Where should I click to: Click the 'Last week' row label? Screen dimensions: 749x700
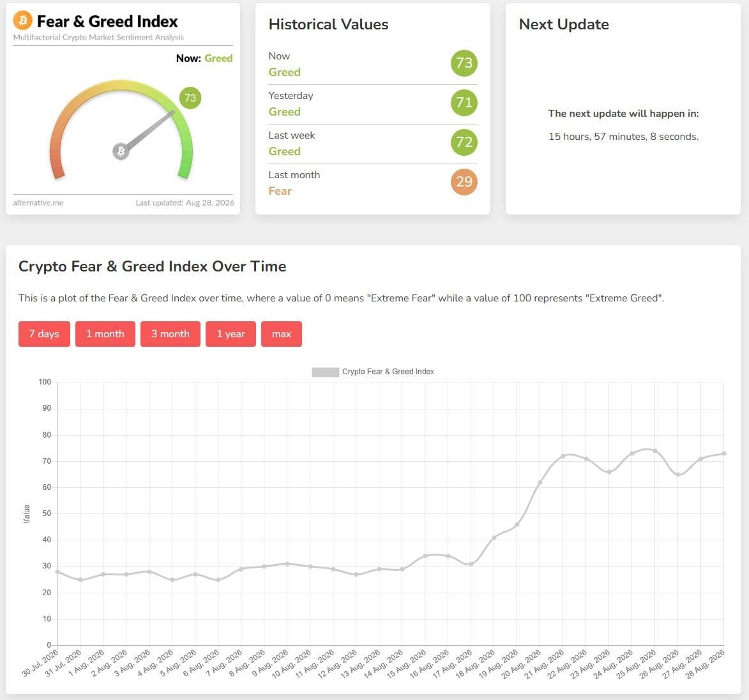292,135
